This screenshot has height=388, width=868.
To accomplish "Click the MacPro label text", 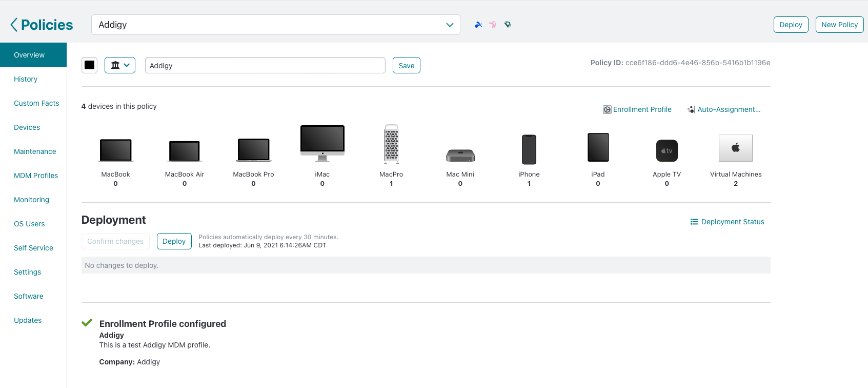I will coord(391,174).
